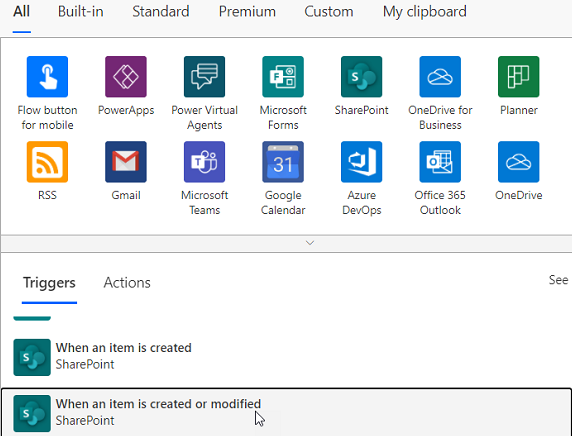Open the PowerApps connector icon
The height and width of the screenshot is (436, 572).
point(126,77)
